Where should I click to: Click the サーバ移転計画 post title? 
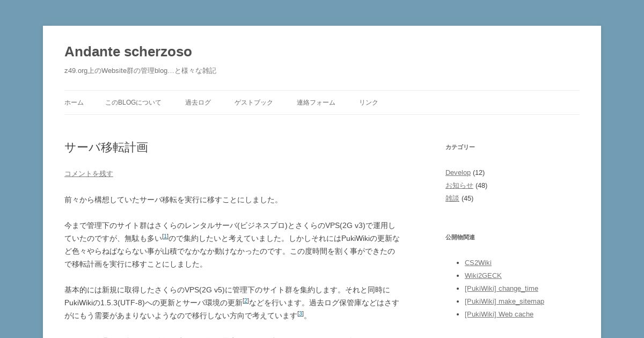click(106, 147)
